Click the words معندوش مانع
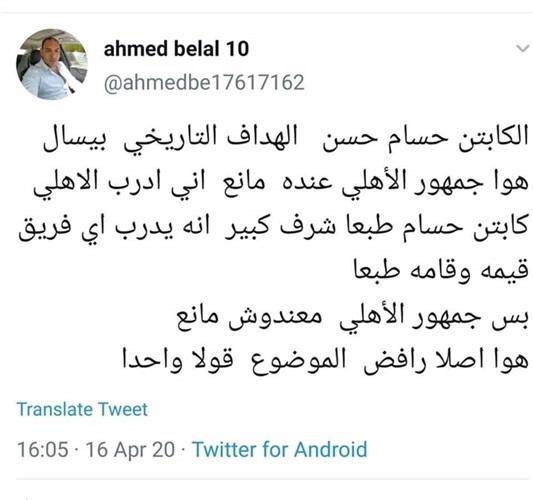Screen dimensions: 533x500 click(x=249, y=317)
